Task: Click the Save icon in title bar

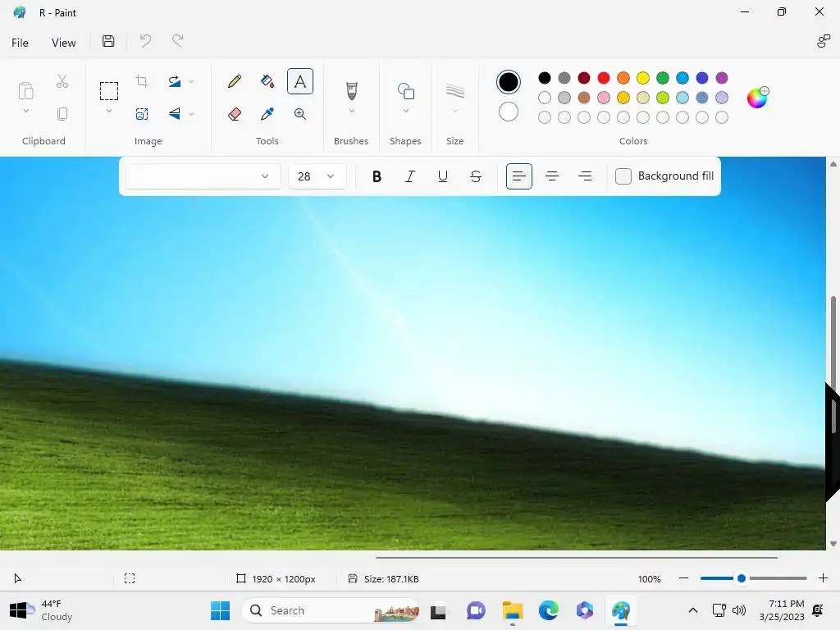Action: [x=108, y=41]
